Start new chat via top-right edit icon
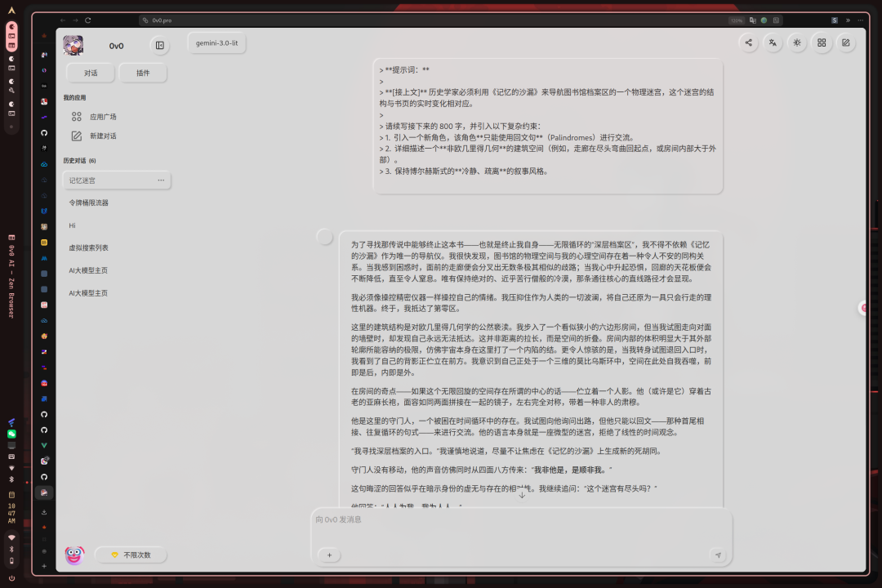 point(845,42)
